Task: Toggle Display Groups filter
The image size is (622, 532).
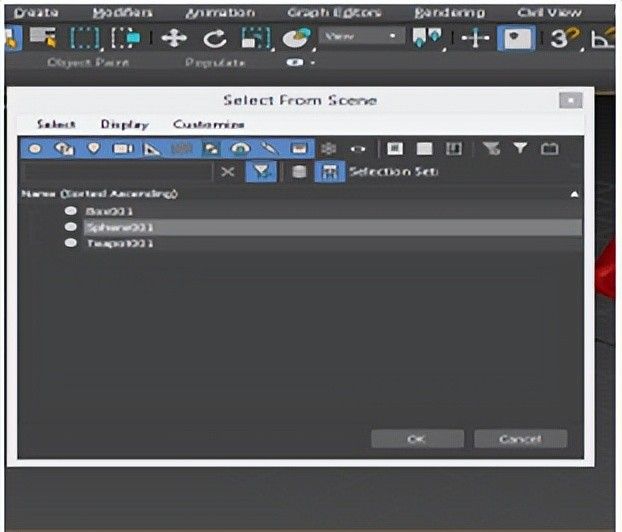Action: [x=211, y=149]
